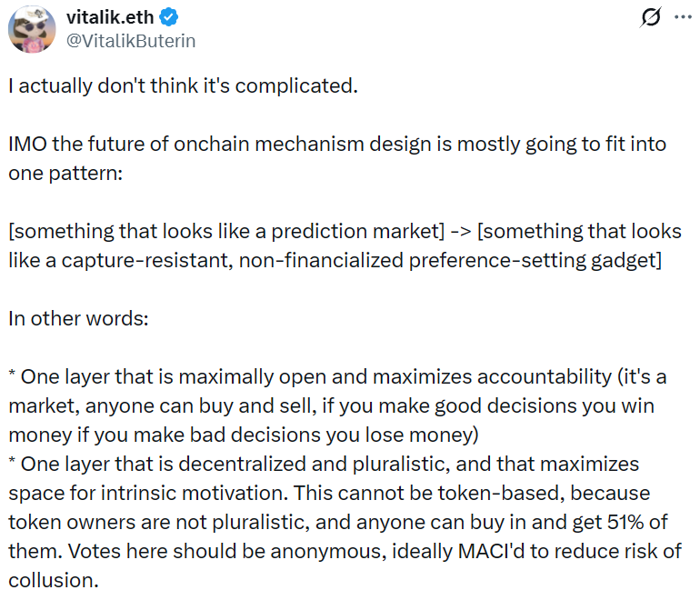
Task: Click the final word "collusion."
Action: click(50, 579)
